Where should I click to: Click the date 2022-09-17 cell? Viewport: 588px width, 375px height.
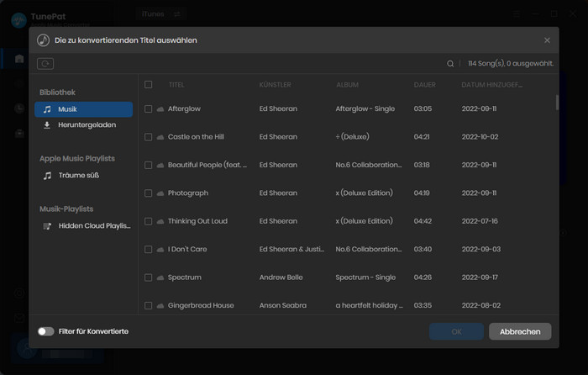[x=480, y=277]
